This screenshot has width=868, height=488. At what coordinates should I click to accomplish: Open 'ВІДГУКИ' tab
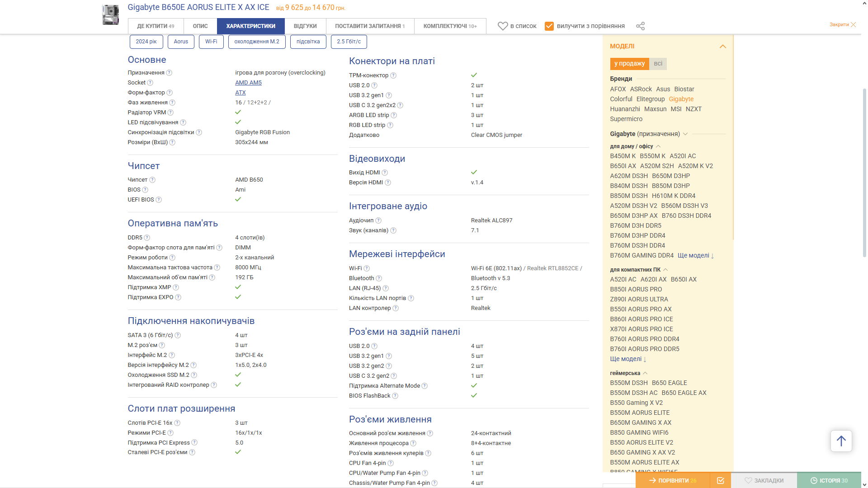click(x=305, y=26)
